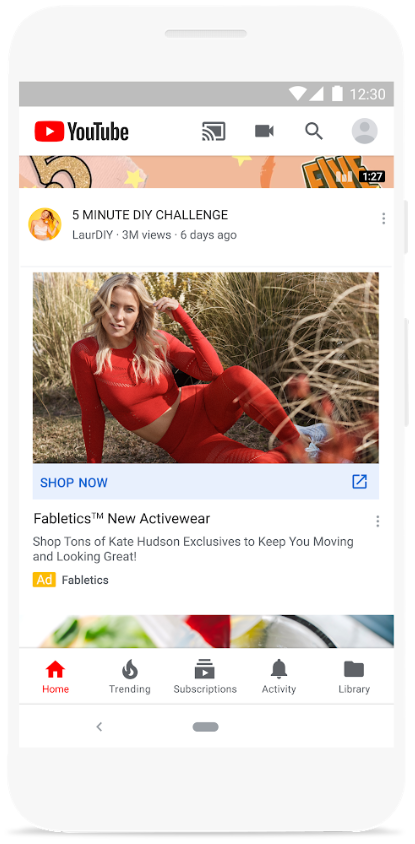
Task: Click the YouTube logo
Action: click(81, 131)
